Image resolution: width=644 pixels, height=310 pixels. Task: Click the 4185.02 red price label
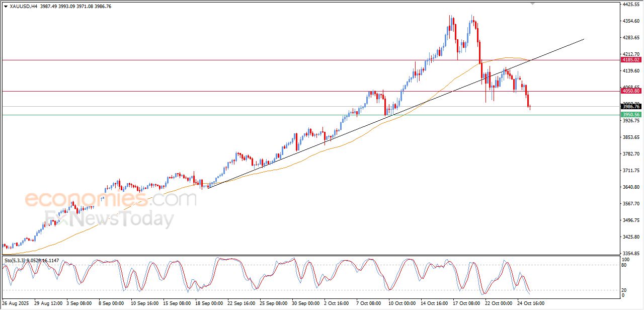point(630,59)
